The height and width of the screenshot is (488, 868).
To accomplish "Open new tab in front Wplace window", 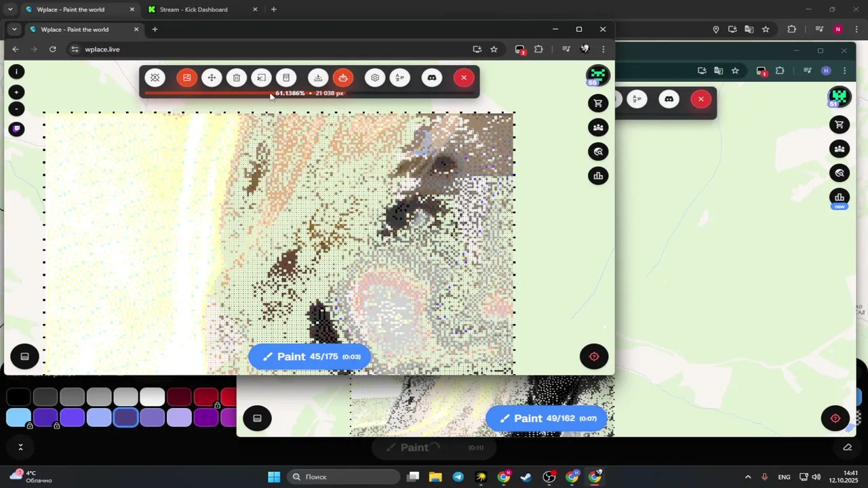I will pyautogui.click(x=155, y=29).
